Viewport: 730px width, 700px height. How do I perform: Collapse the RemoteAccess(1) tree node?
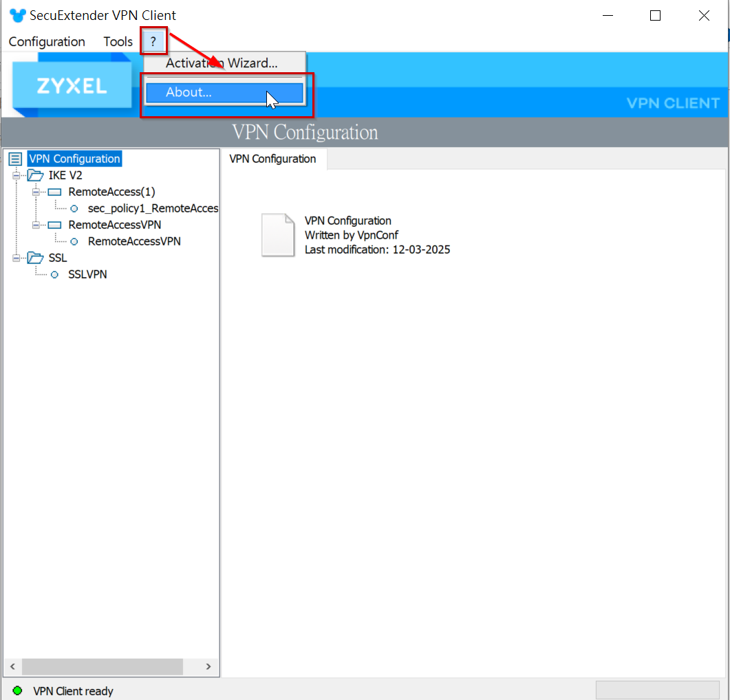36,193
